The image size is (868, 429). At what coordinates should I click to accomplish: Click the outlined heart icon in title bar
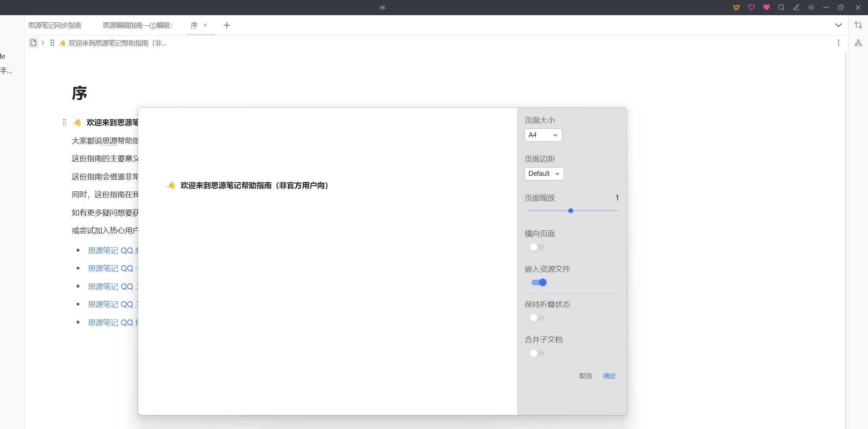(x=751, y=7)
